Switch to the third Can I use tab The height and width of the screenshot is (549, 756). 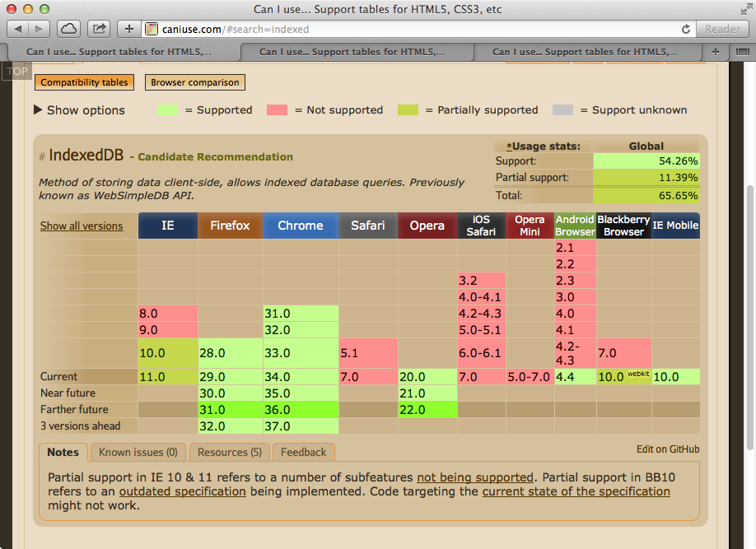coord(585,52)
